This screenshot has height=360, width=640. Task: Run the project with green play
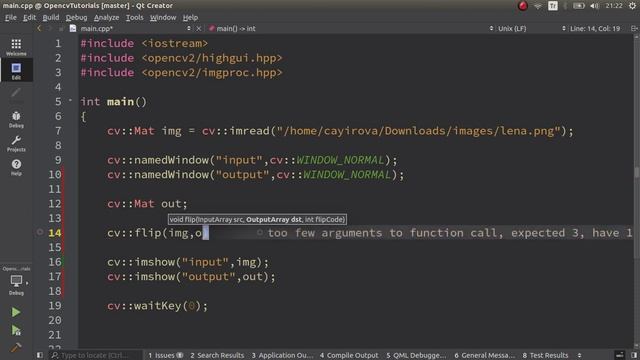pyautogui.click(x=16, y=312)
